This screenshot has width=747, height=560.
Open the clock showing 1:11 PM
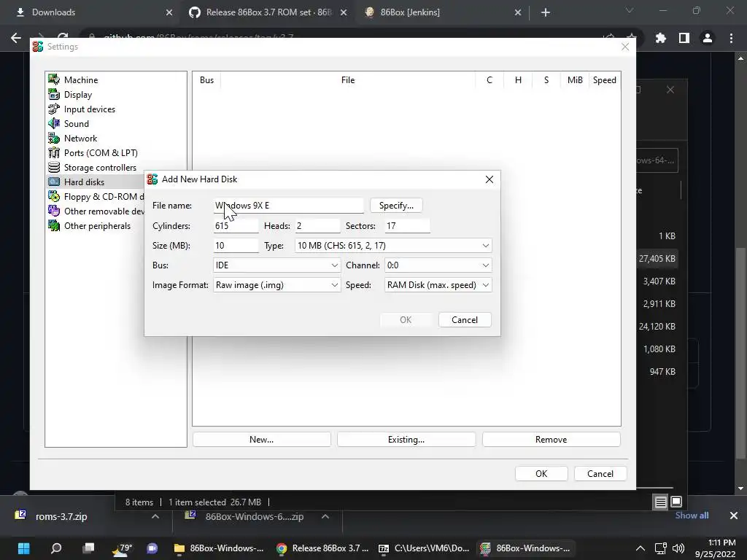pos(716,548)
